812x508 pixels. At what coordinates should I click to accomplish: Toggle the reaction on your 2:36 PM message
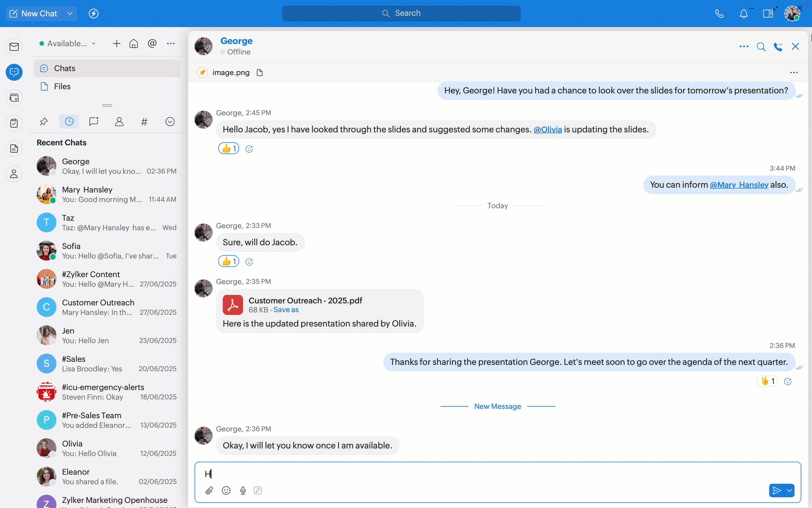coord(767,381)
